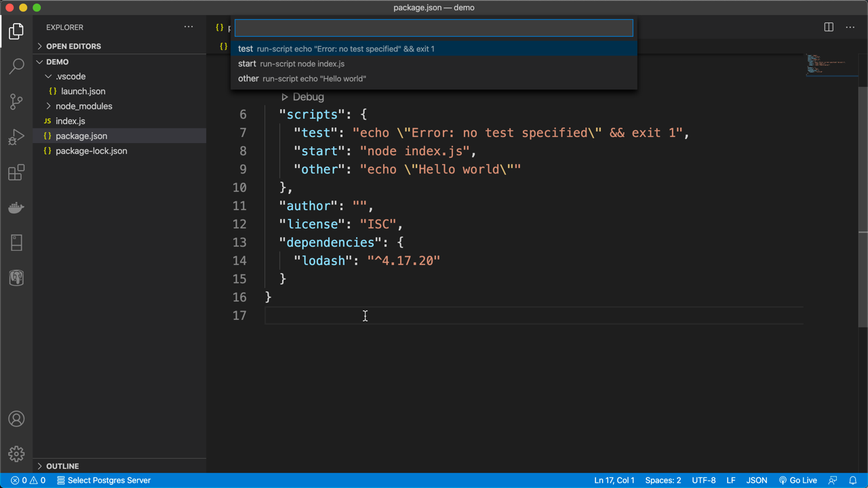Open the Source Control view
Image resolution: width=868 pixels, height=488 pixels.
click(16, 102)
